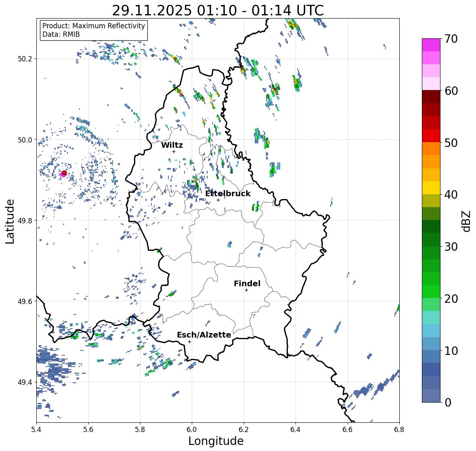The height and width of the screenshot is (451, 476).
Task: Click the 6.4 longitude tick label
Action: click(x=296, y=429)
